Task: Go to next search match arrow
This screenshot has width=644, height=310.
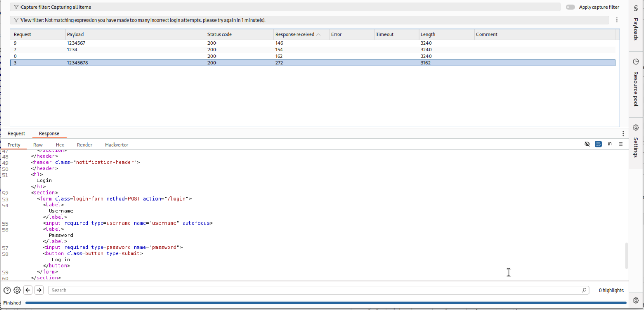Action: [39, 290]
